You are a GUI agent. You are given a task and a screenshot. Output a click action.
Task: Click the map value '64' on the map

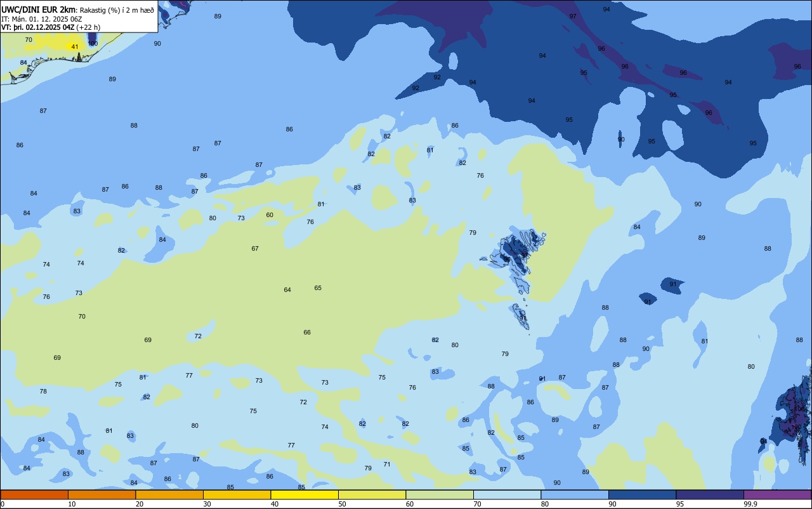tap(287, 289)
